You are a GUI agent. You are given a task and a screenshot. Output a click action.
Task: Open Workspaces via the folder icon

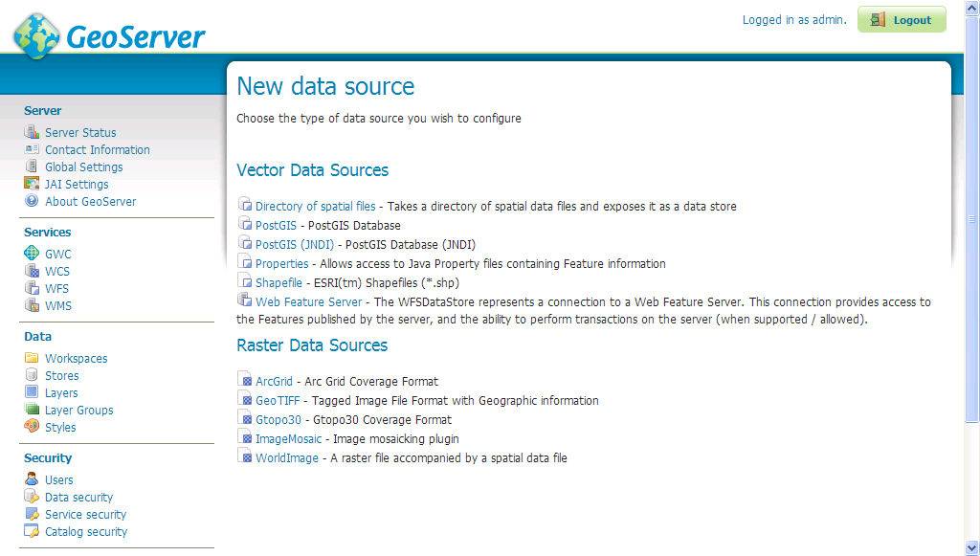tap(32, 357)
